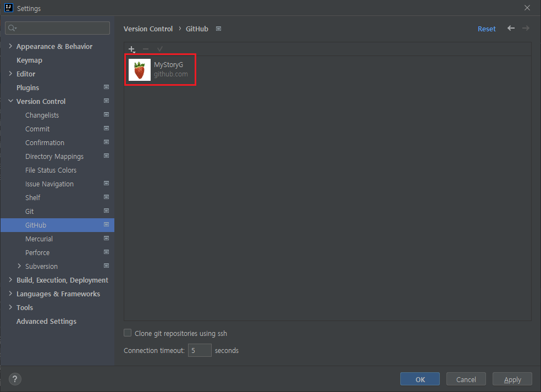The width and height of the screenshot is (541, 392).
Task: Open the Help question mark icon
Action: 14,379
